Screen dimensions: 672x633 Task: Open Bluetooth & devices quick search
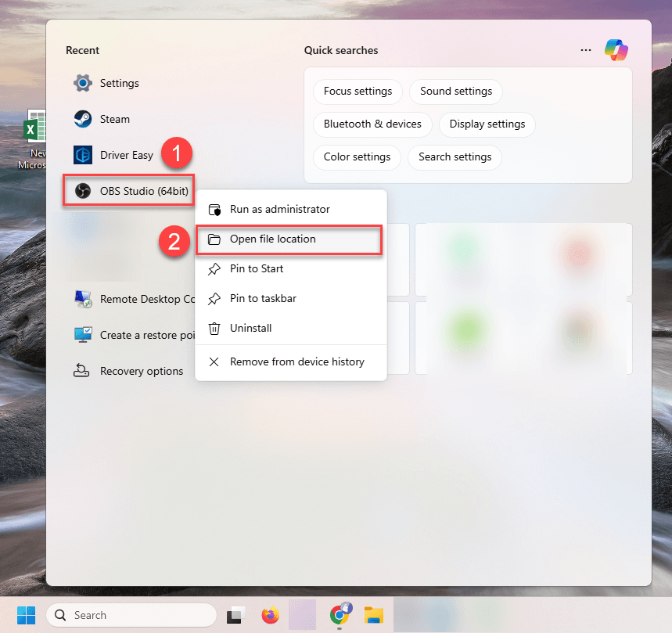[372, 124]
